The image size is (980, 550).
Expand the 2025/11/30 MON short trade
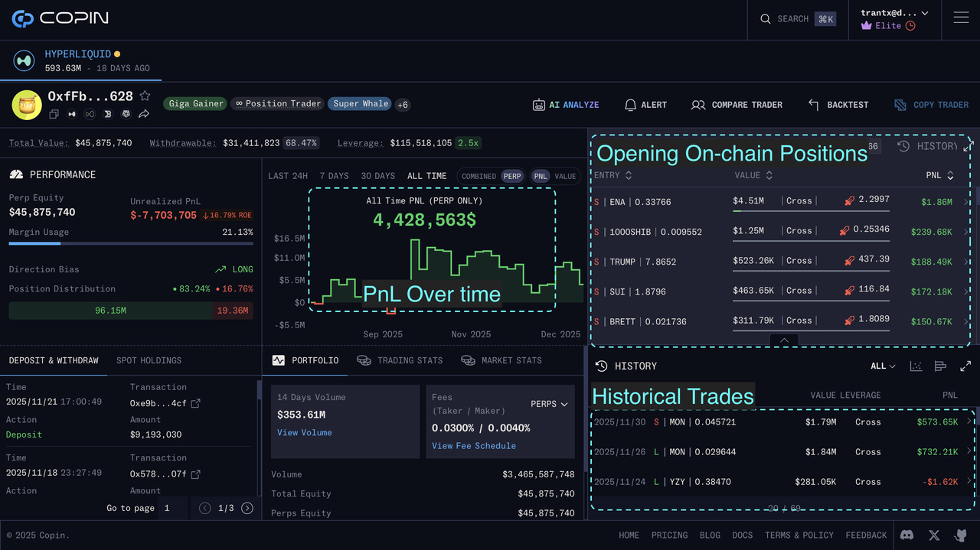pos(782,421)
